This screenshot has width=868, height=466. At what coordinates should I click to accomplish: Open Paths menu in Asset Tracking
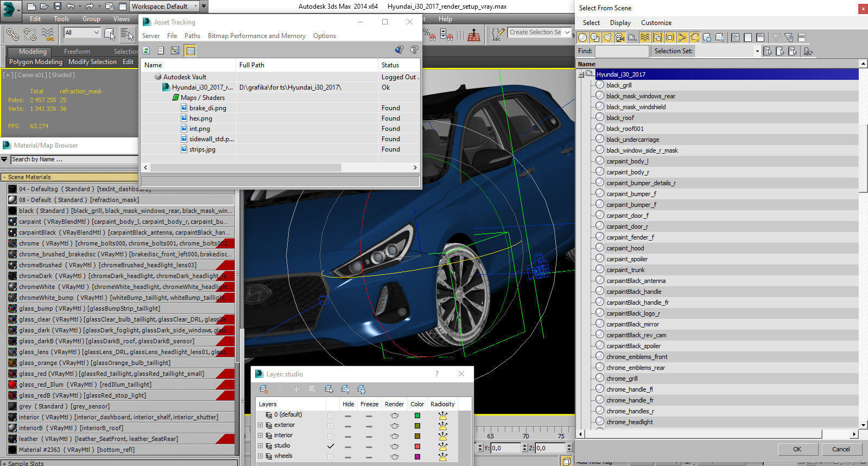[192, 36]
